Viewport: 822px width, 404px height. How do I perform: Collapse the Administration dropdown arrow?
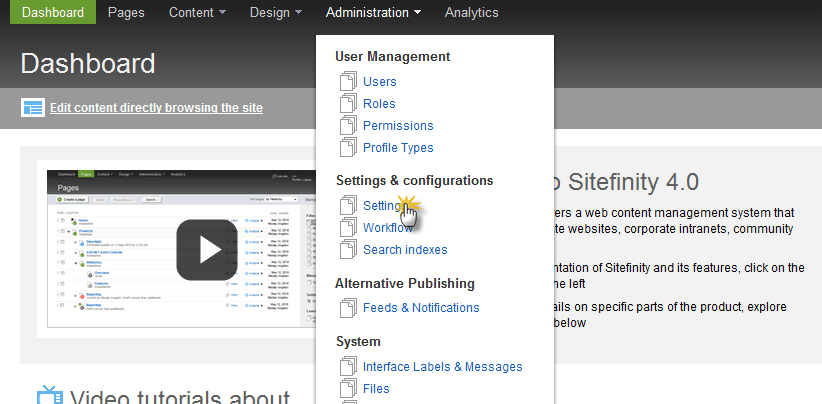(417, 13)
